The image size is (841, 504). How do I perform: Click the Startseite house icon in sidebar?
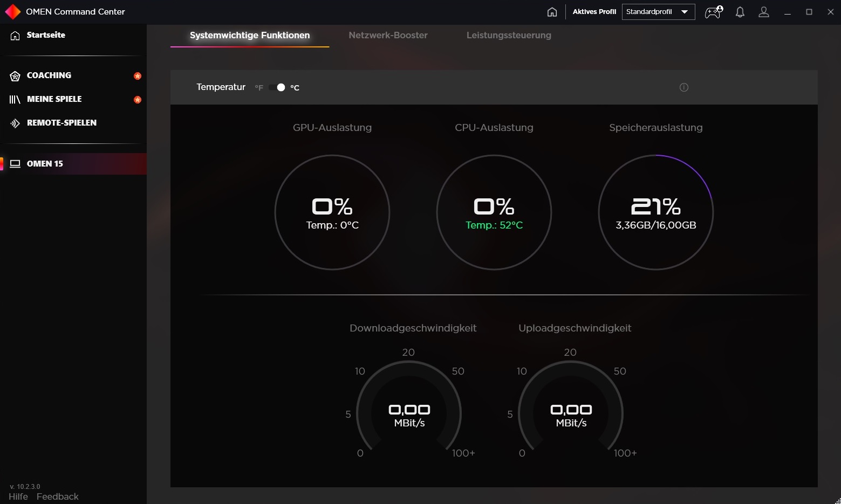pos(15,36)
